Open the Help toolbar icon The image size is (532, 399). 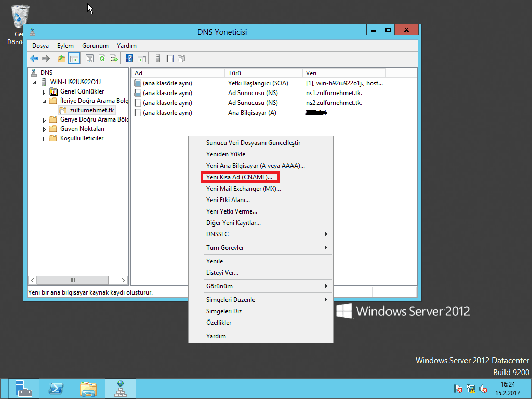click(x=129, y=58)
